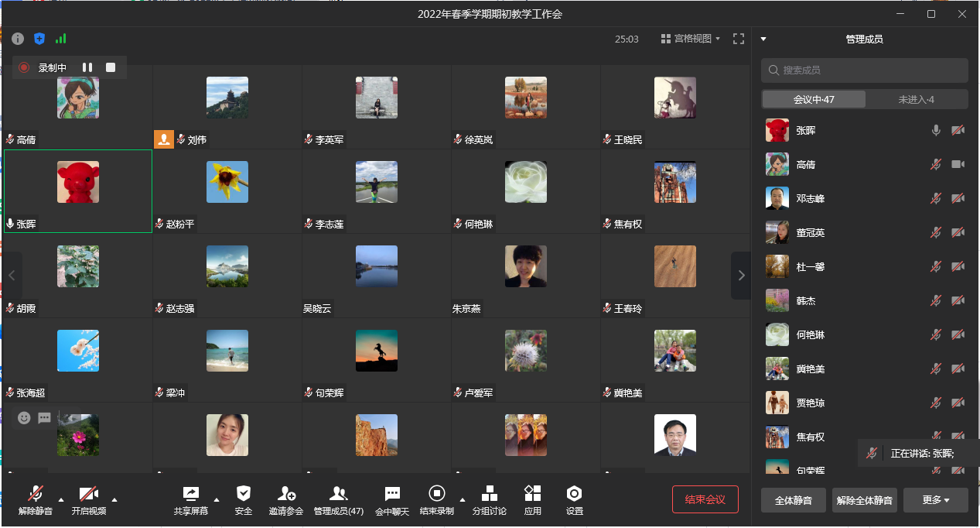Expand audio options arrow beside 解除静音
Image resolution: width=980 pixels, height=528 pixels.
tap(61, 499)
